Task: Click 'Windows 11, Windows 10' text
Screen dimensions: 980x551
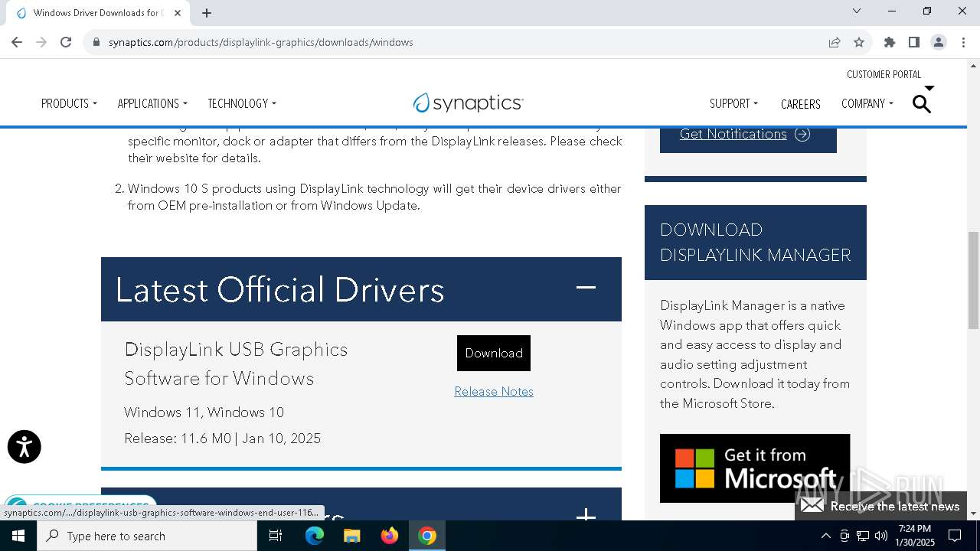Action: tap(204, 412)
